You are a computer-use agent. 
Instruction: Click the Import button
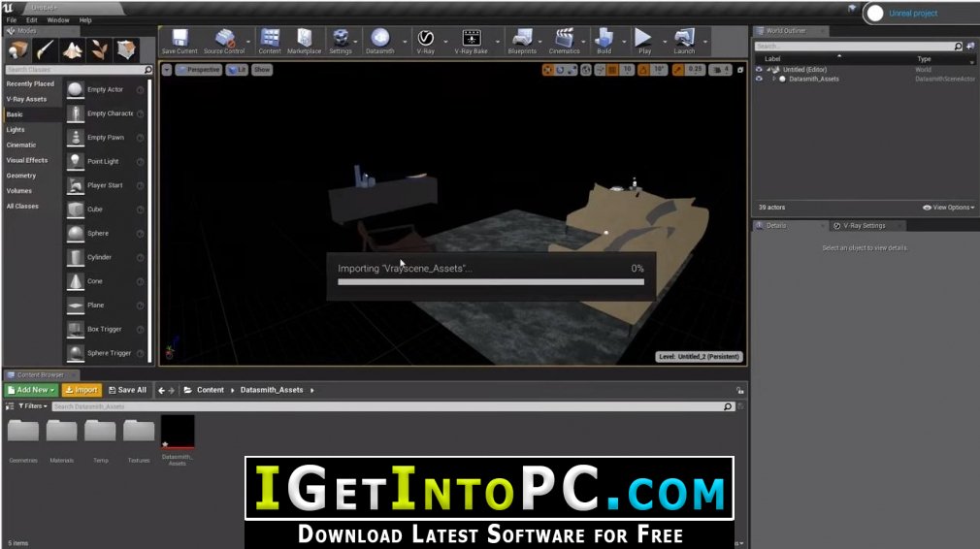[82, 390]
